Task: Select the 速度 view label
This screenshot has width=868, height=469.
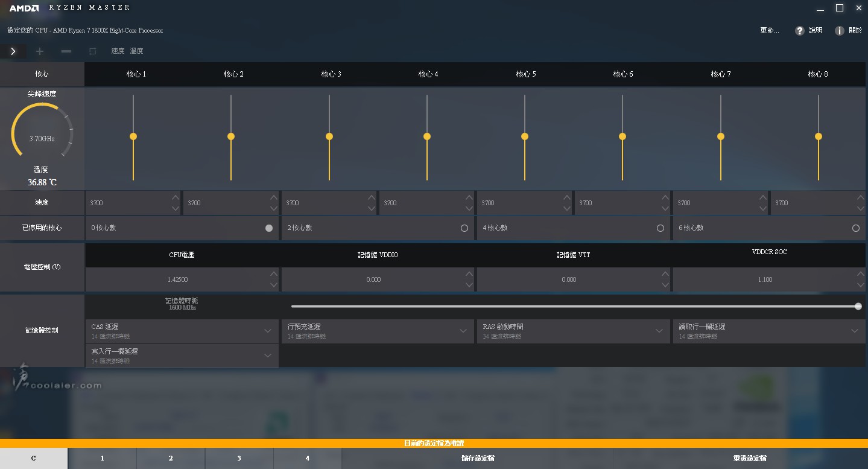Action: [x=118, y=51]
